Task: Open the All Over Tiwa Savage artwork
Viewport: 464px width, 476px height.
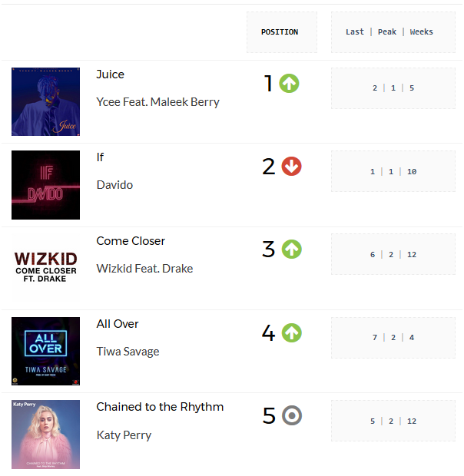Action: [x=46, y=351]
